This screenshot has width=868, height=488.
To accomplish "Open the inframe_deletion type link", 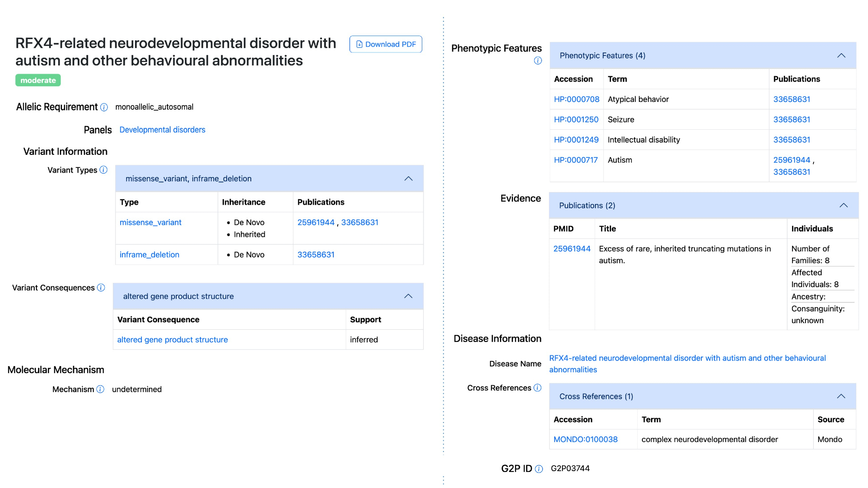I will [149, 255].
